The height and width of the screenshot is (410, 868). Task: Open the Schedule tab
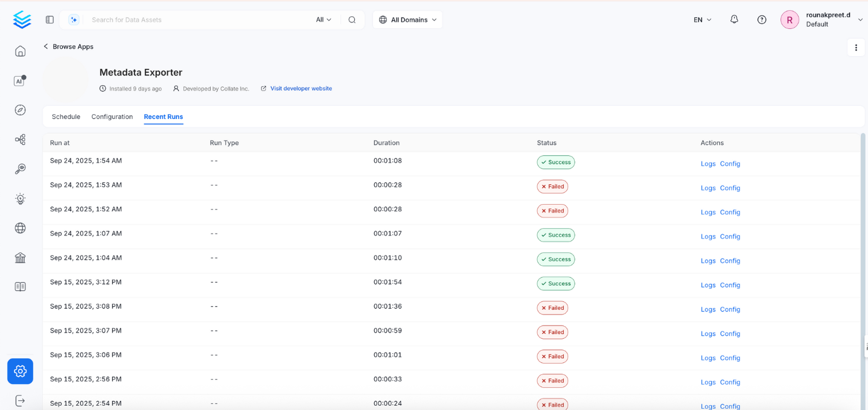(66, 117)
